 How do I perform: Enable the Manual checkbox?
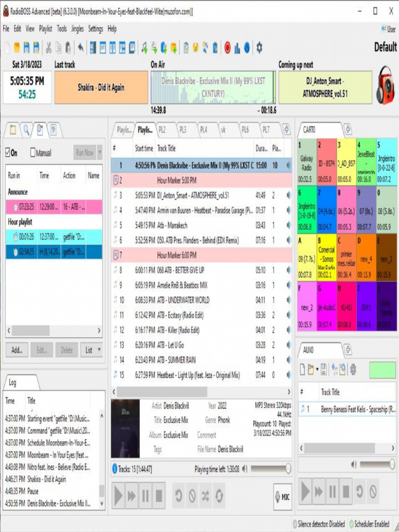tap(33, 153)
